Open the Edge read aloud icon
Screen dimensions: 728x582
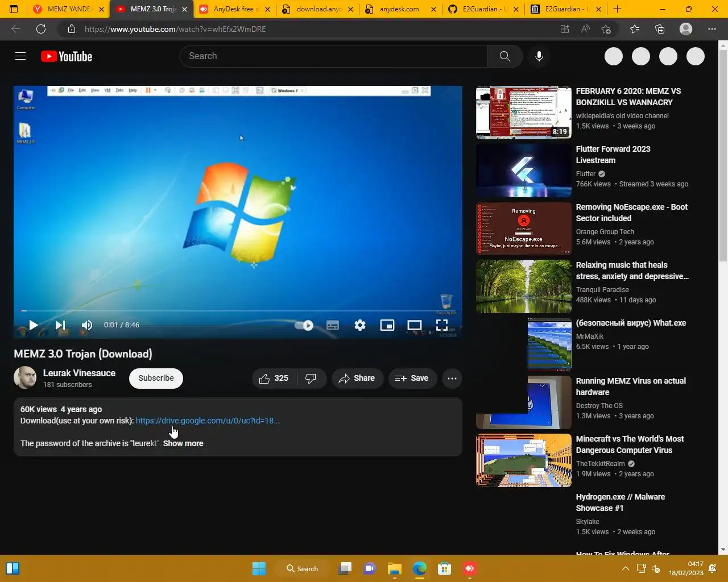585,29
